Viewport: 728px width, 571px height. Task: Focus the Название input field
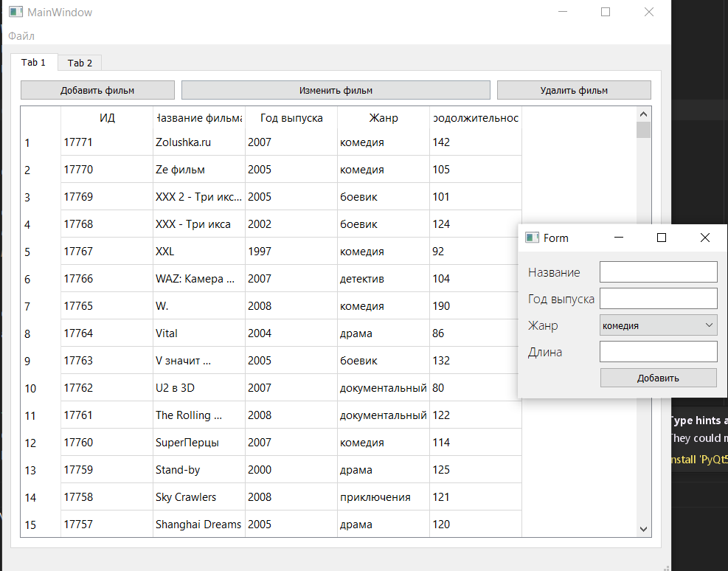coord(659,272)
